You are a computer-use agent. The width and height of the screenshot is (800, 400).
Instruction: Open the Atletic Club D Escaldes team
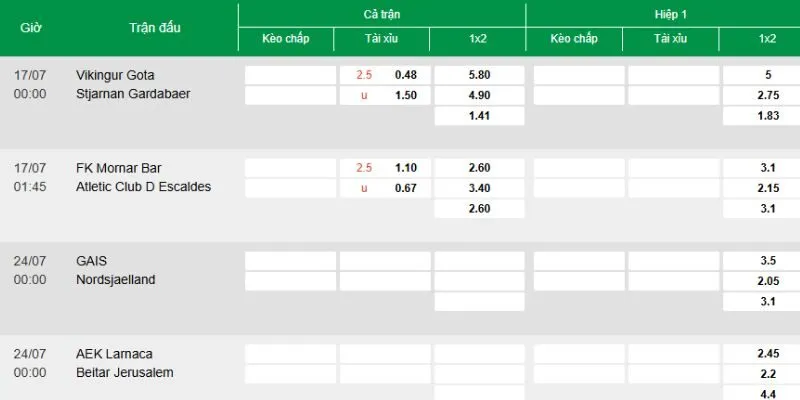tap(143, 187)
